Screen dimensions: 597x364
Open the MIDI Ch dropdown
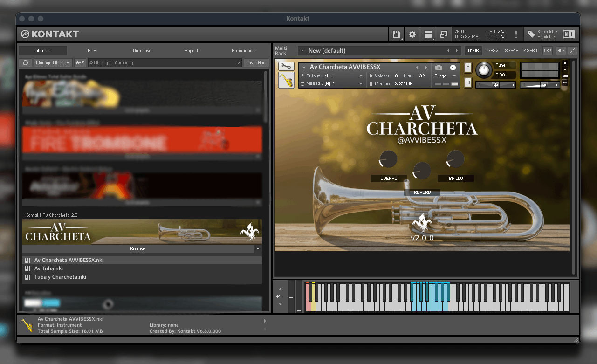331,84
